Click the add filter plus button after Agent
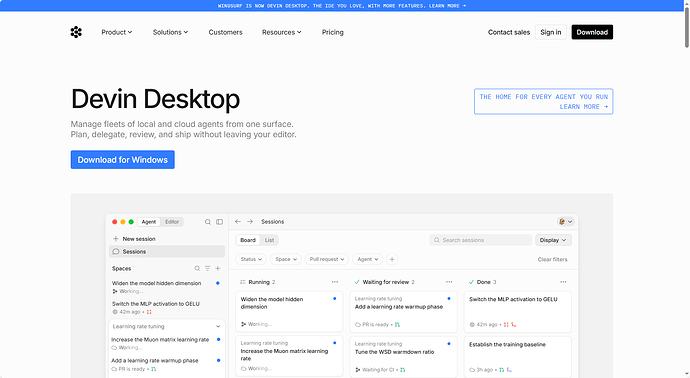Viewport: 690px width, 378px height. pyautogui.click(x=392, y=259)
